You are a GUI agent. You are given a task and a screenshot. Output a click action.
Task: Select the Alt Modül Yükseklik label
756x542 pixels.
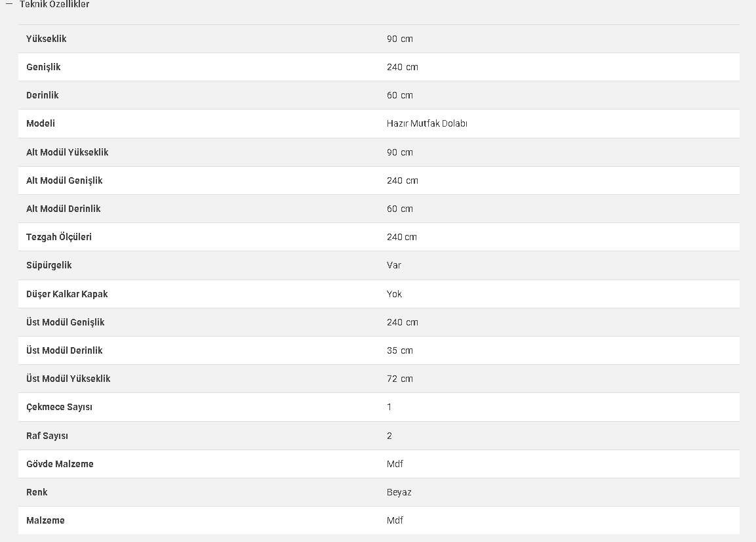tap(68, 152)
